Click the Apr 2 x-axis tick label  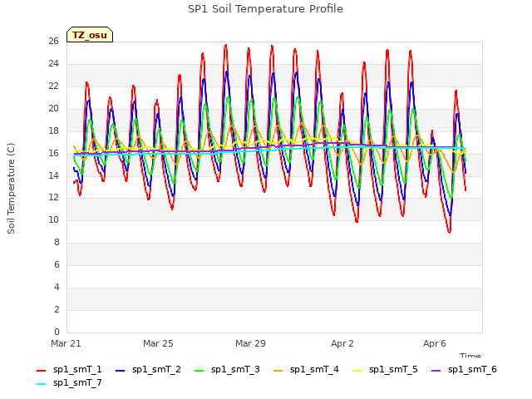342,343
